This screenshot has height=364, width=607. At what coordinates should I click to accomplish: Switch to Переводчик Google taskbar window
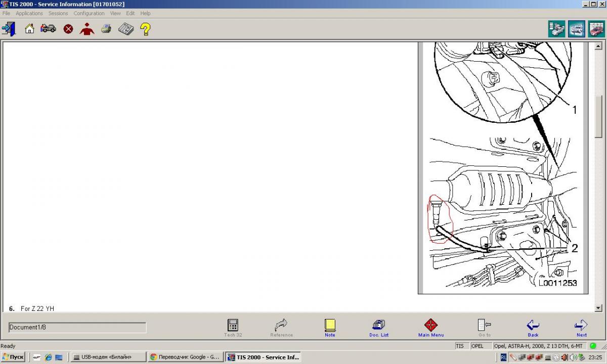(x=185, y=357)
